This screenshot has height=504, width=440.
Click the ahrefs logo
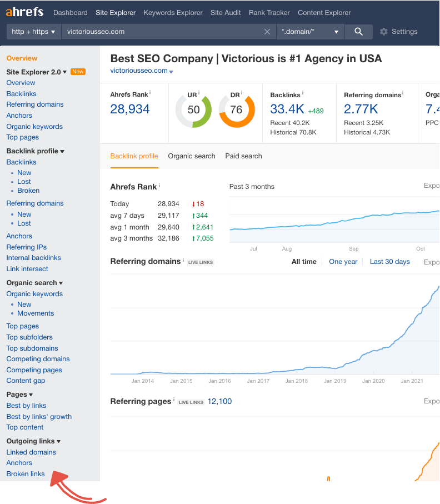coord(25,12)
